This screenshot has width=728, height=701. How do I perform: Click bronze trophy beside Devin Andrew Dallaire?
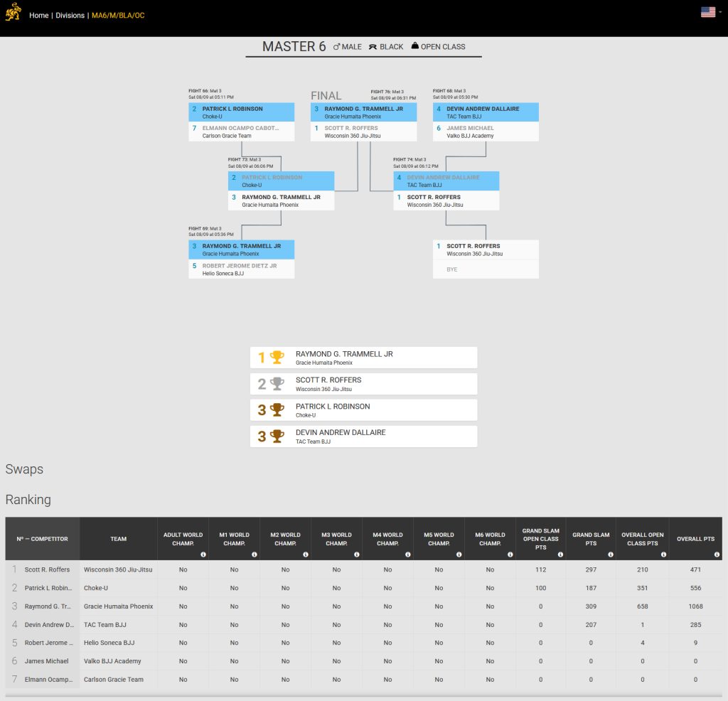click(277, 437)
